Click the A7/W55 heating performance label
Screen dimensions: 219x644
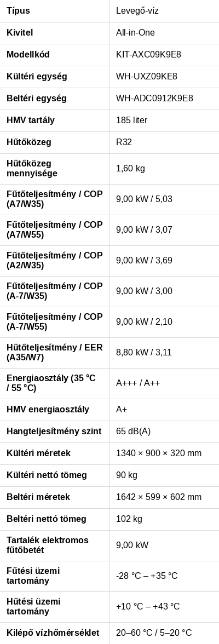[55, 230]
